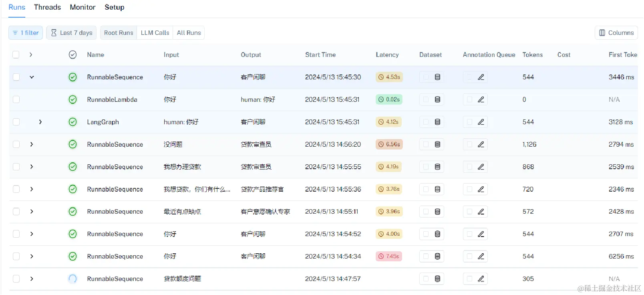Click the annotation pencil icon for LangGraph
644x295 pixels.
[x=481, y=122]
